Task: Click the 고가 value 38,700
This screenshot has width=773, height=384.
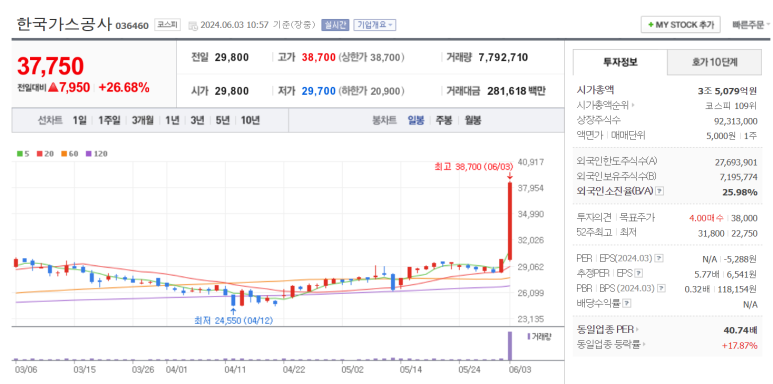Action: click(x=318, y=58)
